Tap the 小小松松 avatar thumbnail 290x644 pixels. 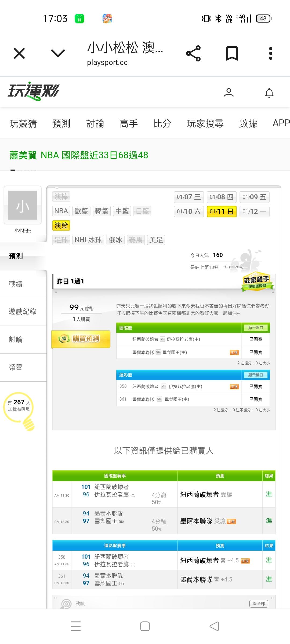23,205
